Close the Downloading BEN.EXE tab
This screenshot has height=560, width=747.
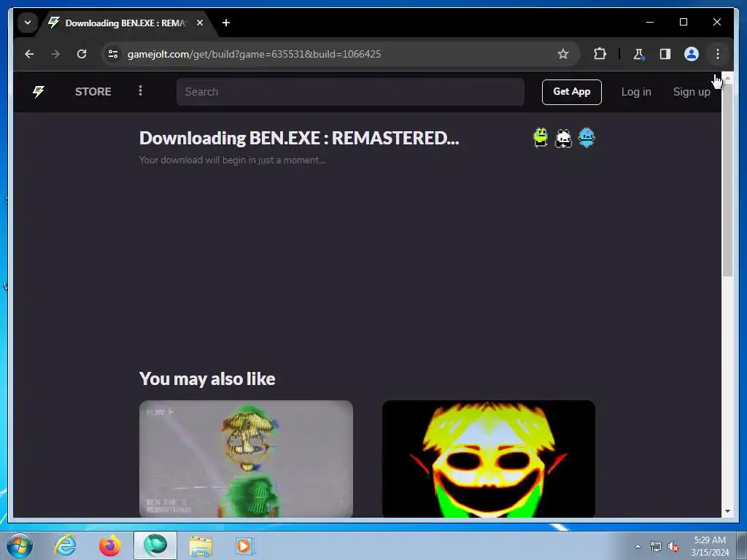coord(200,23)
